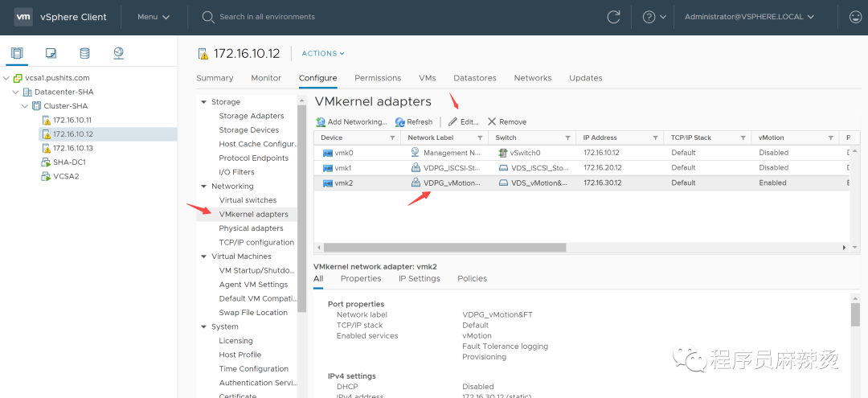Click the vMotion column filter icon

(830, 137)
